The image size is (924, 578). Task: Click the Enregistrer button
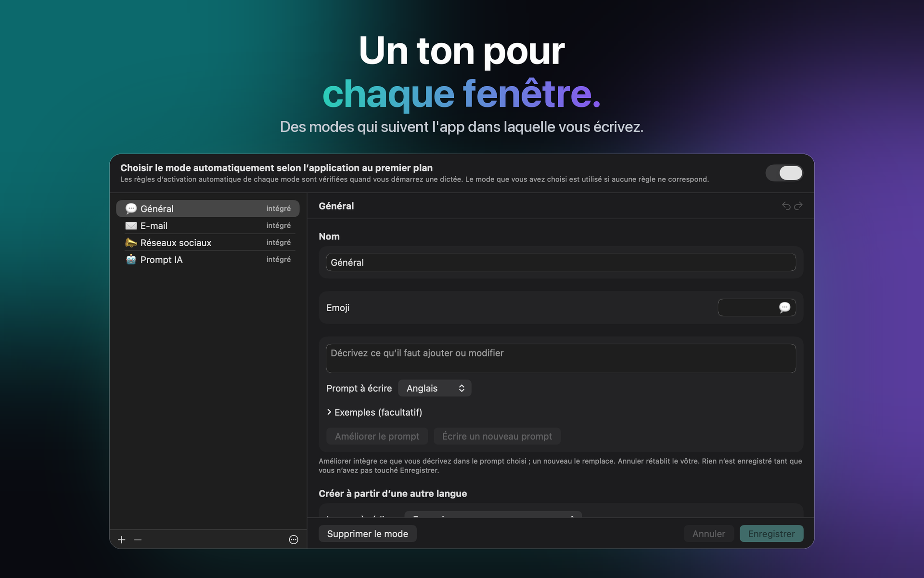point(771,534)
